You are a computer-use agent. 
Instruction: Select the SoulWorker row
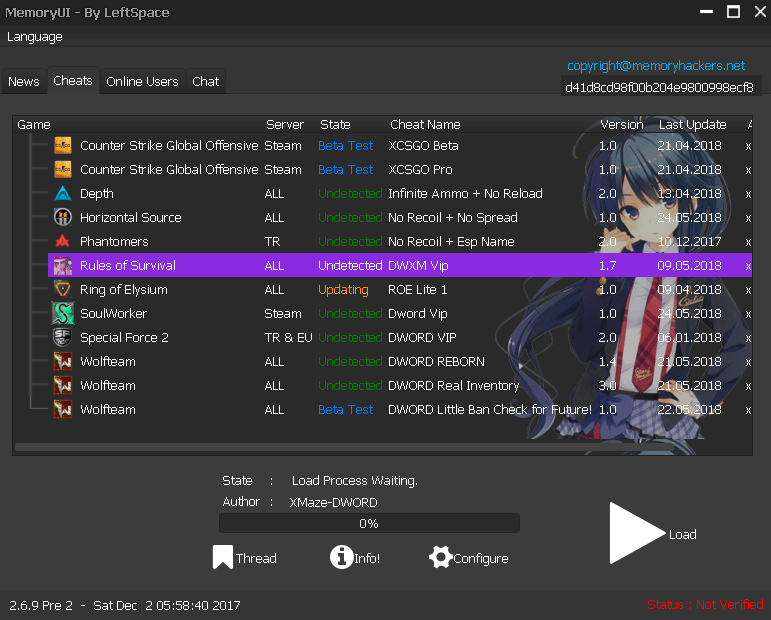click(400, 314)
